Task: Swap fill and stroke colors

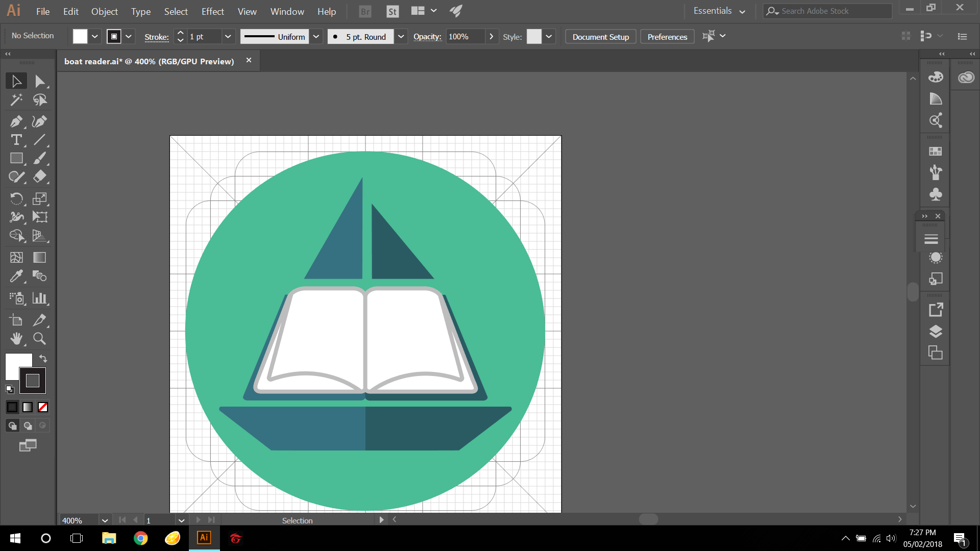Action: (x=43, y=359)
